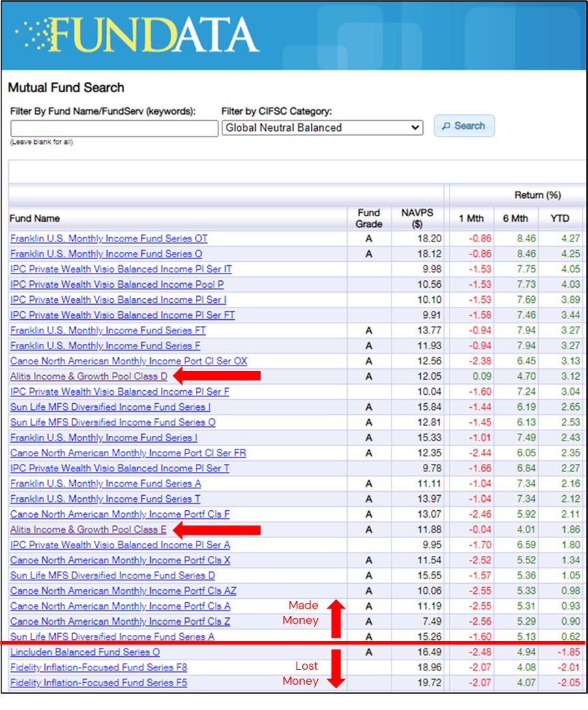Open Sun Life MFS Diversified Income Fund Series D
Image resolution: width=588 pixels, height=710 pixels.
tap(113, 576)
